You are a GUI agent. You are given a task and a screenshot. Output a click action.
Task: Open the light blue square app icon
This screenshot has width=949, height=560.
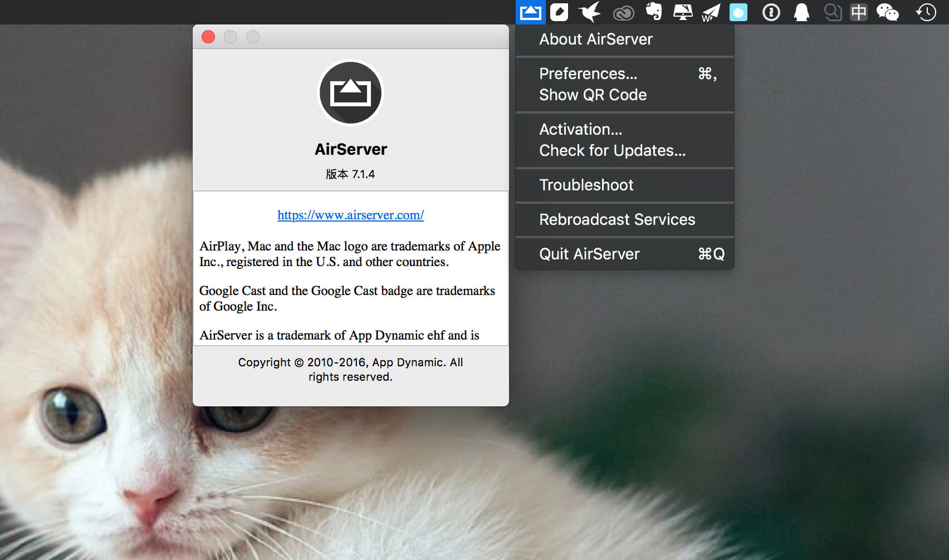pyautogui.click(x=738, y=12)
